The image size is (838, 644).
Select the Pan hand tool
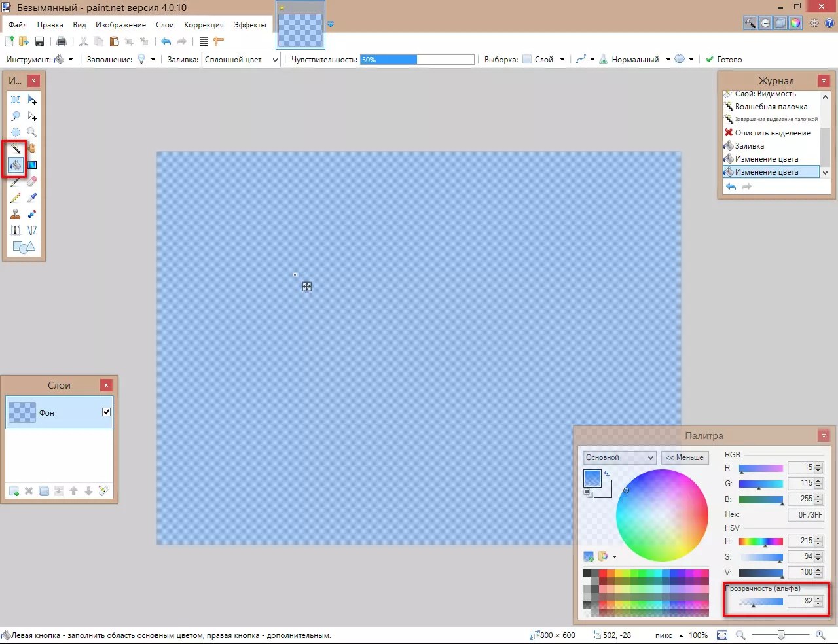point(32,149)
